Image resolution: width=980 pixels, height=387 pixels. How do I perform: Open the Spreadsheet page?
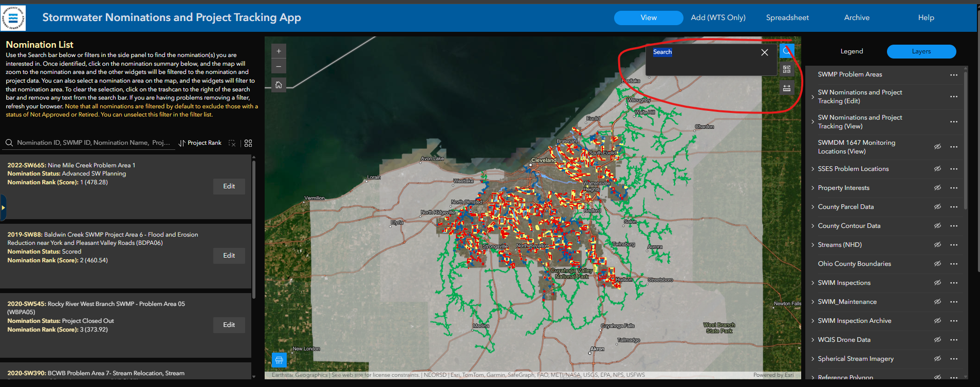(787, 17)
